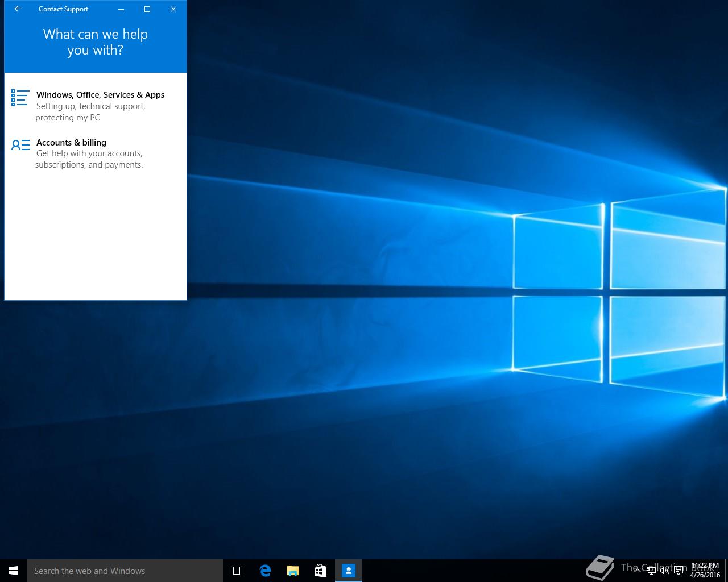Open the clock showing 11:22 PM

point(705,571)
